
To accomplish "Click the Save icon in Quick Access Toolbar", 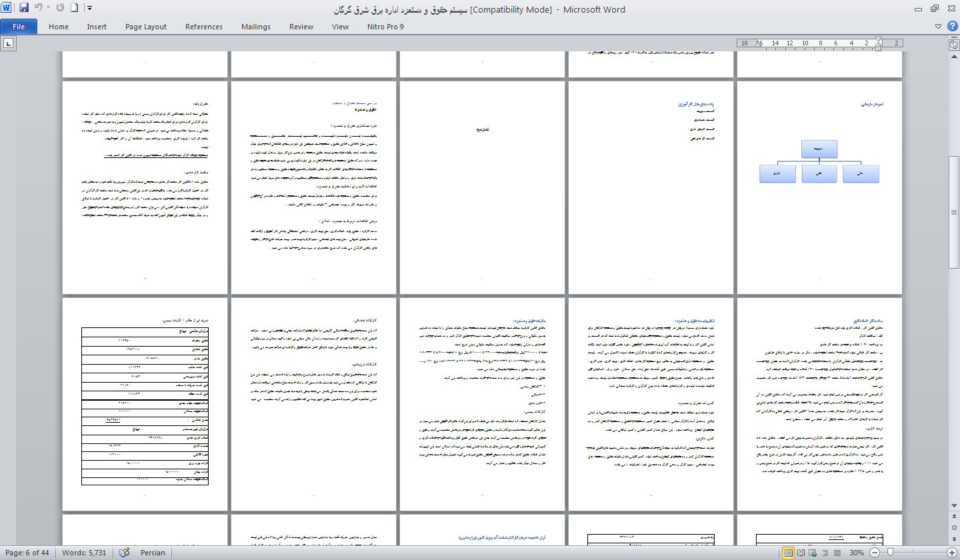I will tap(24, 9).
